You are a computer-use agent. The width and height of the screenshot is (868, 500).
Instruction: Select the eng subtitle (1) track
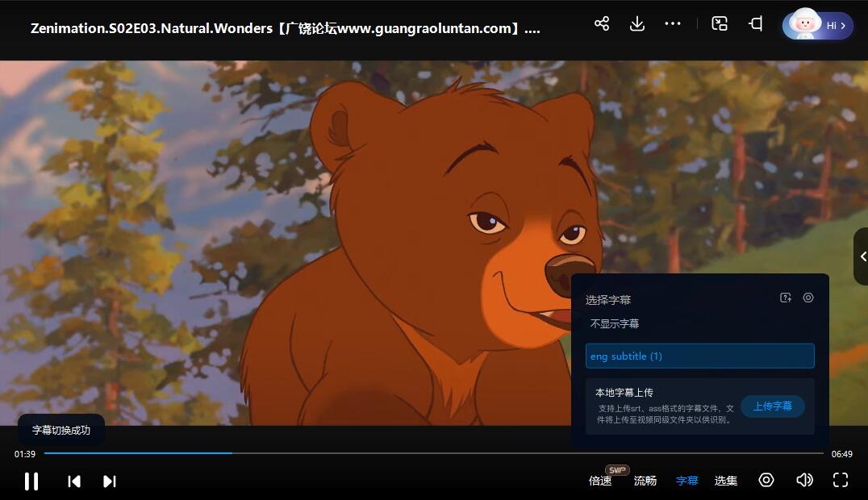tap(699, 356)
